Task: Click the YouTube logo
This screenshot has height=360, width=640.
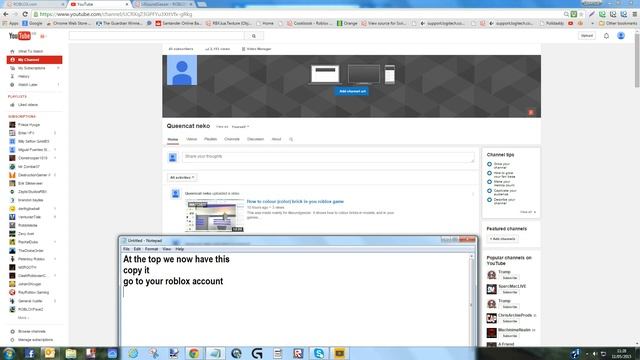Action: click(20, 36)
